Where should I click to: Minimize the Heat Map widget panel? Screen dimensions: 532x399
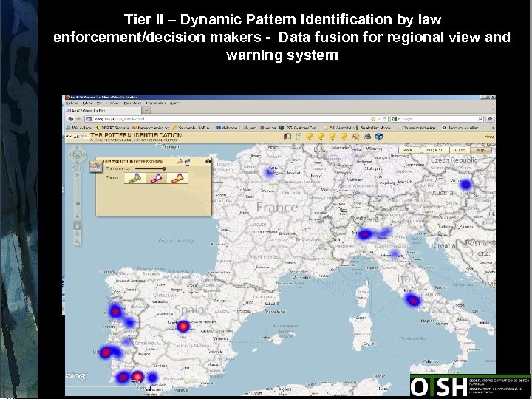point(201,162)
